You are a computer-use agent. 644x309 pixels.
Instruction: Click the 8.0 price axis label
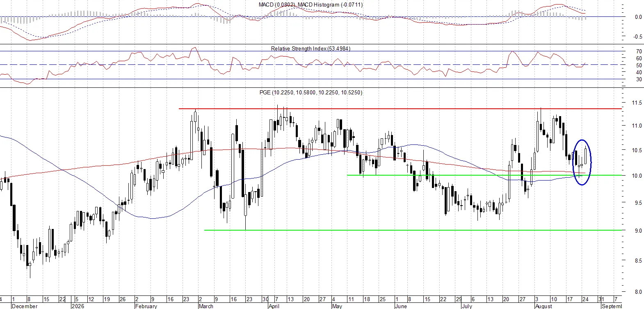pos(638,292)
